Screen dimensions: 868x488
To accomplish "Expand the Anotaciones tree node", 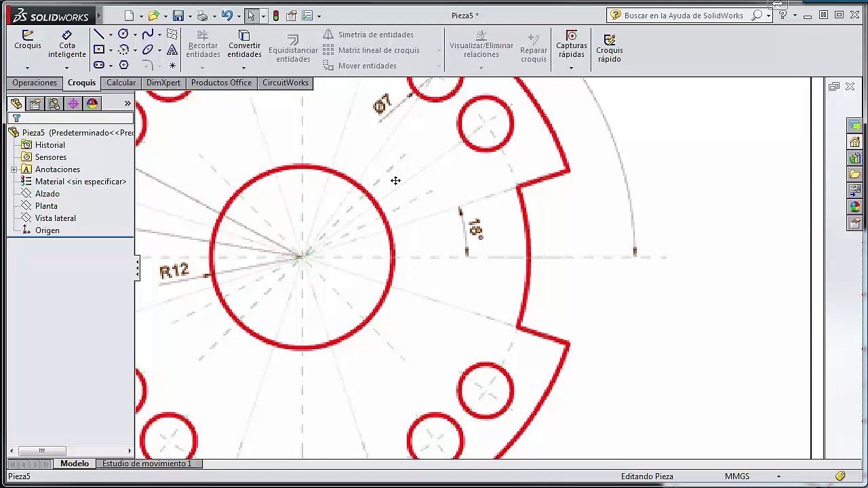I will (14, 169).
